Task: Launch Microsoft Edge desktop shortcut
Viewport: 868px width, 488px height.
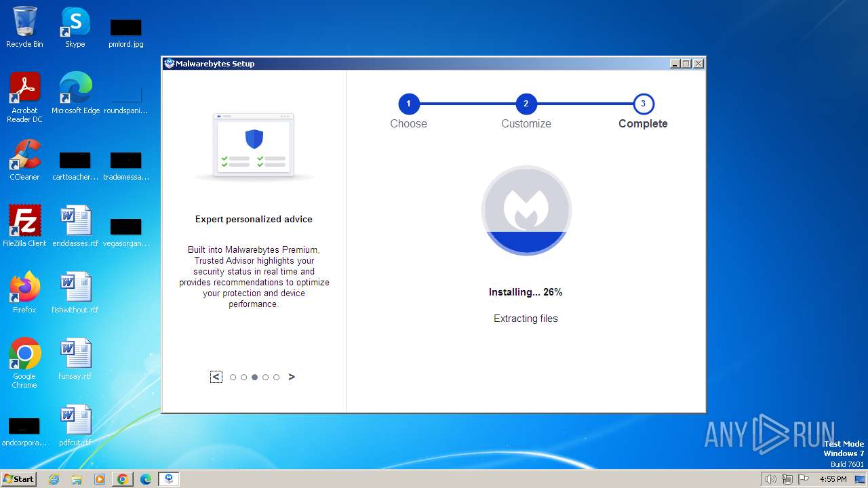Action: point(75,94)
